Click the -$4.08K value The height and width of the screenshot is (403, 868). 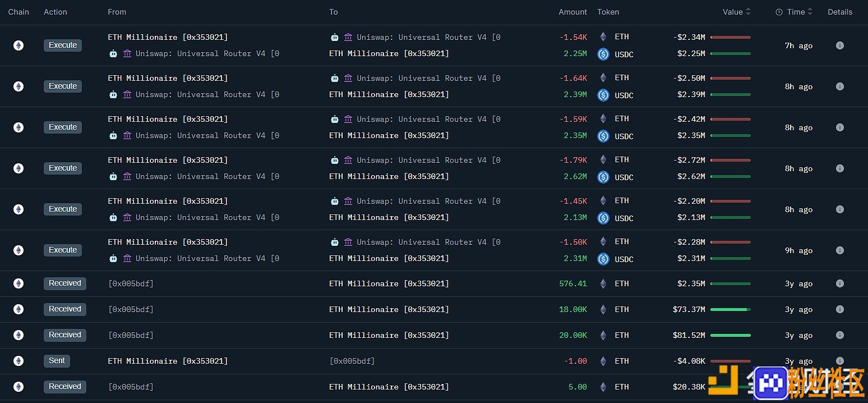[x=689, y=361]
